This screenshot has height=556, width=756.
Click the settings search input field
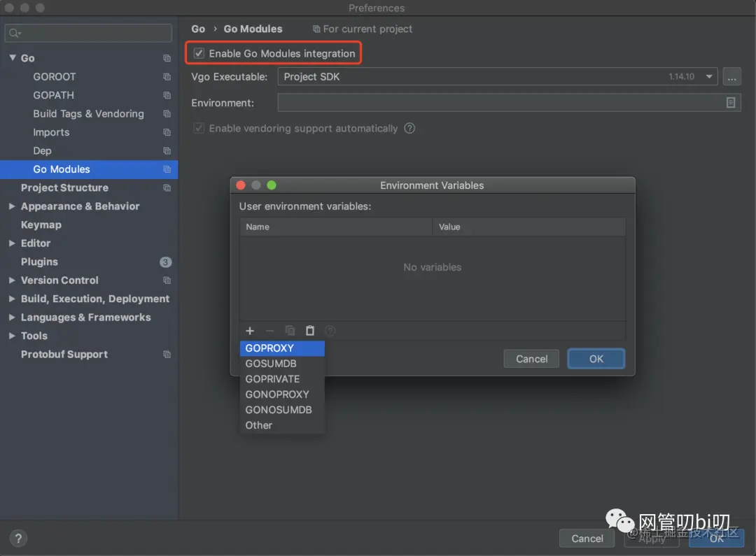(88, 33)
